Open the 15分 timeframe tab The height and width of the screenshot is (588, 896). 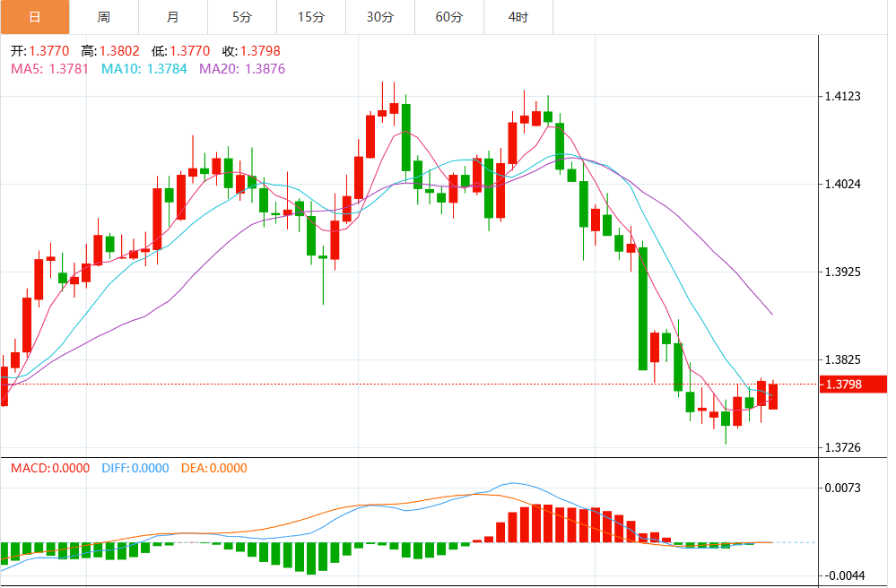(310, 17)
